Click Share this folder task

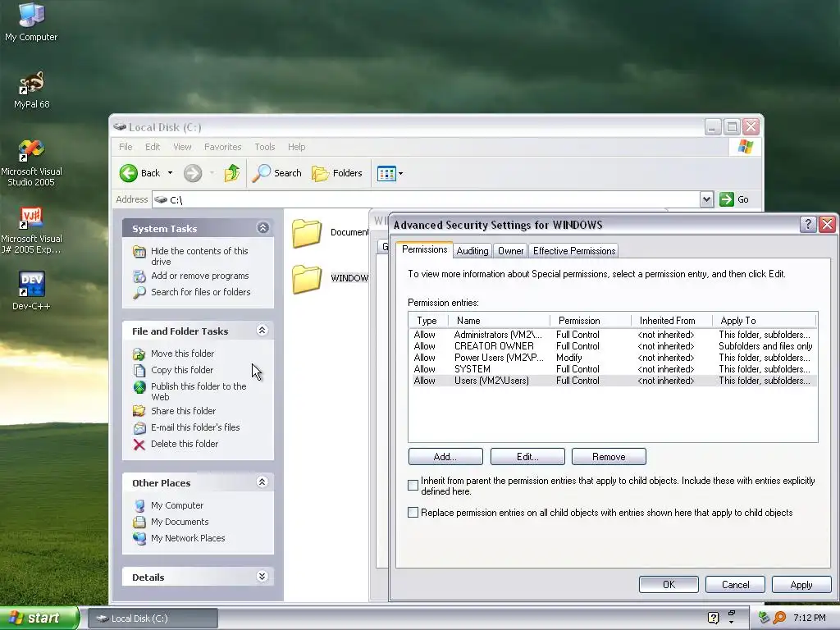[183, 411]
